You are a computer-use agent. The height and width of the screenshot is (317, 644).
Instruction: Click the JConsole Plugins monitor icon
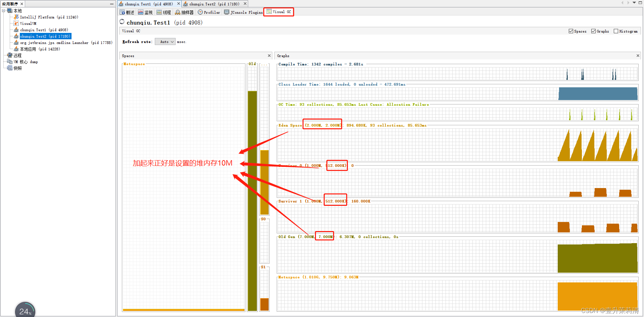[227, 12]
